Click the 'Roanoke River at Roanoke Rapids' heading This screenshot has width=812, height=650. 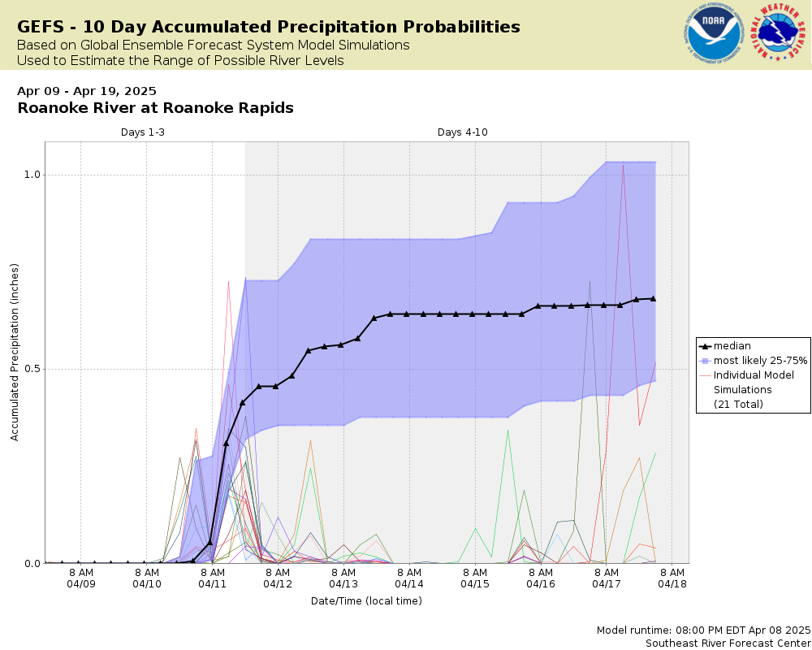155,108
